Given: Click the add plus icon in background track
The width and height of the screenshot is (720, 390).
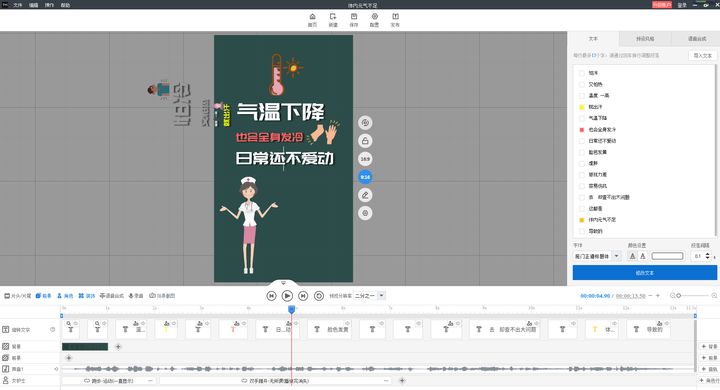Looking at the screenshot, I should pyautogui.click(x=118, y=347).
